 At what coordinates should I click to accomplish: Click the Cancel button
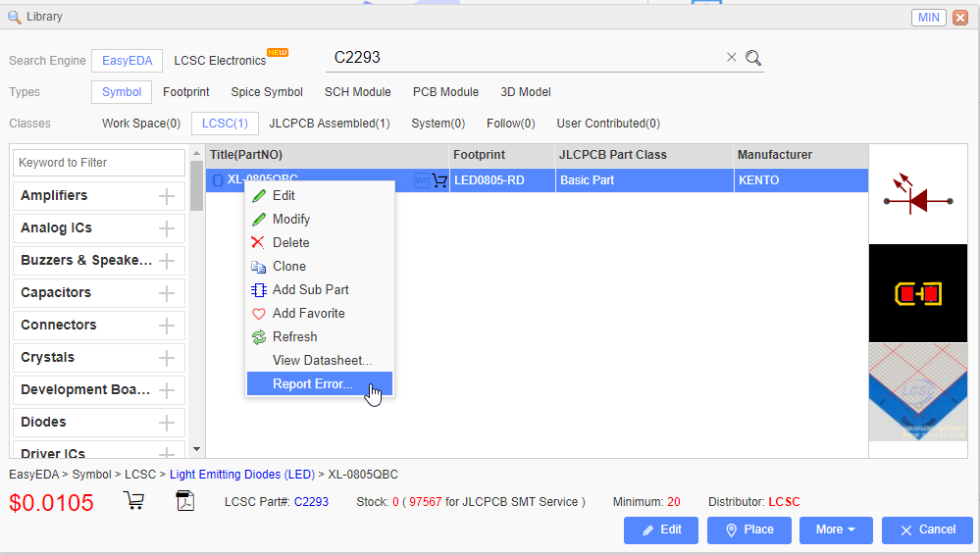pyautogui.click(x=927, y=530)
